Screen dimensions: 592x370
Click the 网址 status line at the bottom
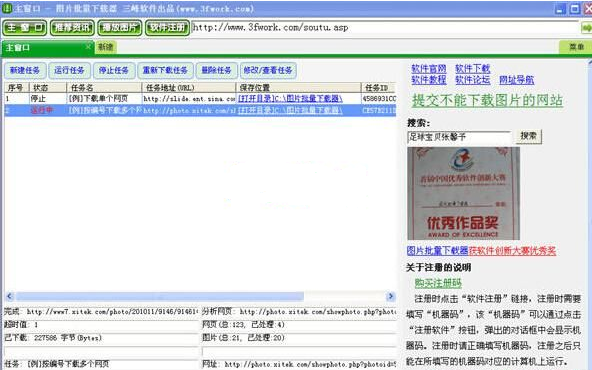pos(299,364)
